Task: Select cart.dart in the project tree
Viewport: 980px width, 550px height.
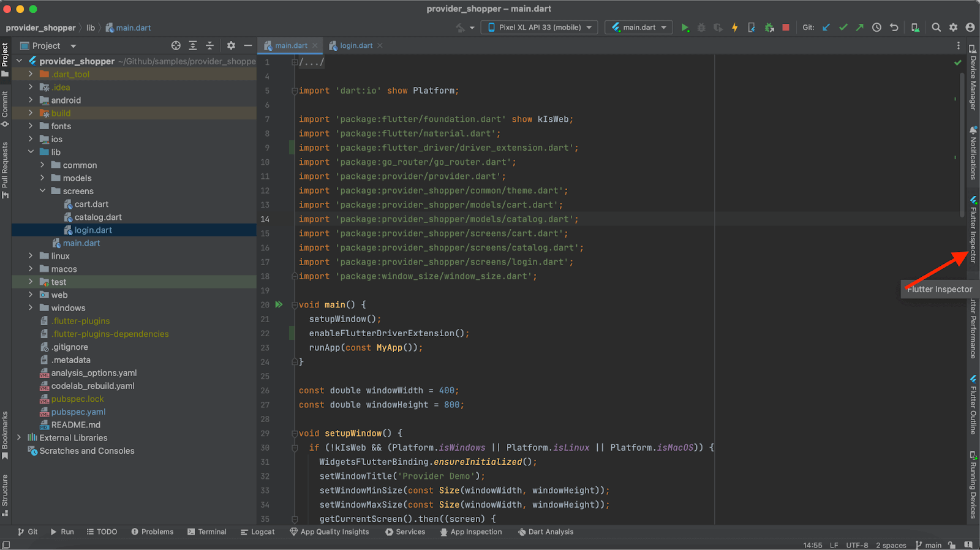Action: (91, 204)
